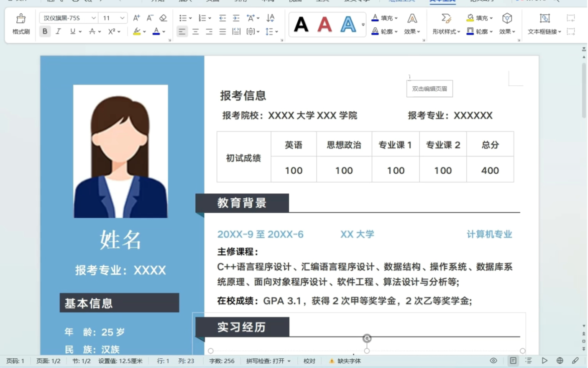This screenshot has width=588, height=368.
Task: Click the numbered list icon
Action: click(202, 18)
